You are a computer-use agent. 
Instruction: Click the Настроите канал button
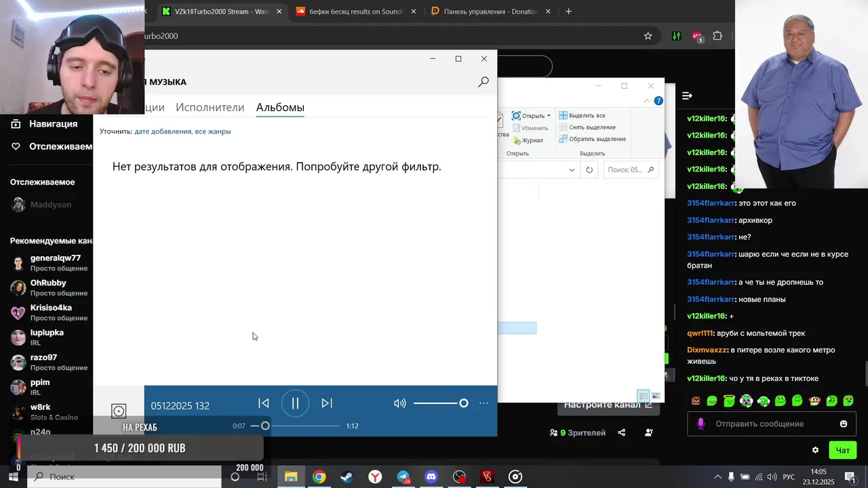pos(608,405)
